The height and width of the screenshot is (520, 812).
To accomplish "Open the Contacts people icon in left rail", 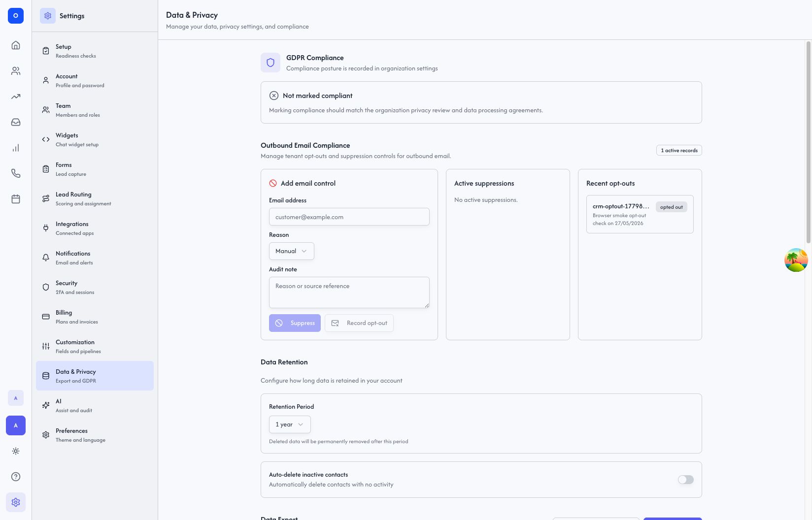I will pos(16,71).
